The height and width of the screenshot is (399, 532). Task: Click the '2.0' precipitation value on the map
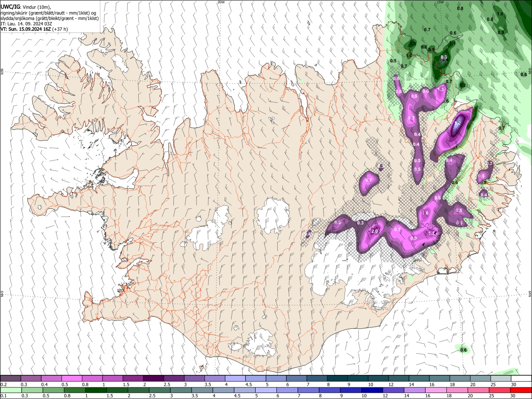[x=374, y=232]
